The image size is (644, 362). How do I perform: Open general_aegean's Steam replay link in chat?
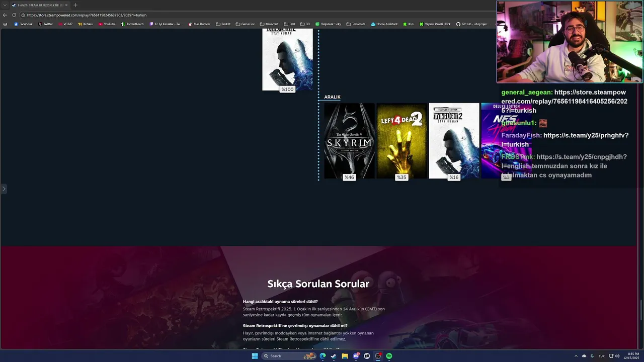coord(564,102)
